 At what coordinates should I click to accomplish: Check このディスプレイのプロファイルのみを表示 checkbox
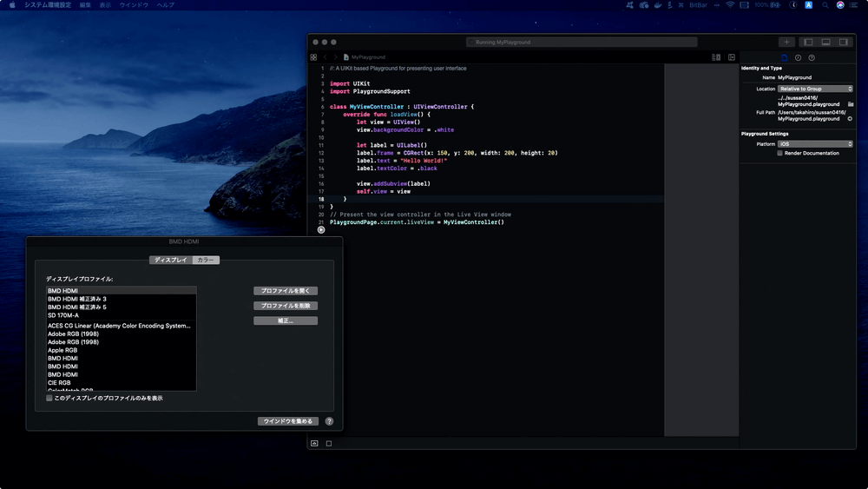(x=49, y=398)
